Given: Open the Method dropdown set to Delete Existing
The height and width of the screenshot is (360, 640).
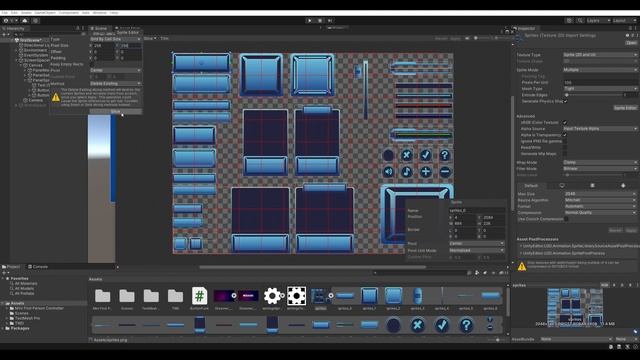Looking at the screenshot, I should coord(116,83).
